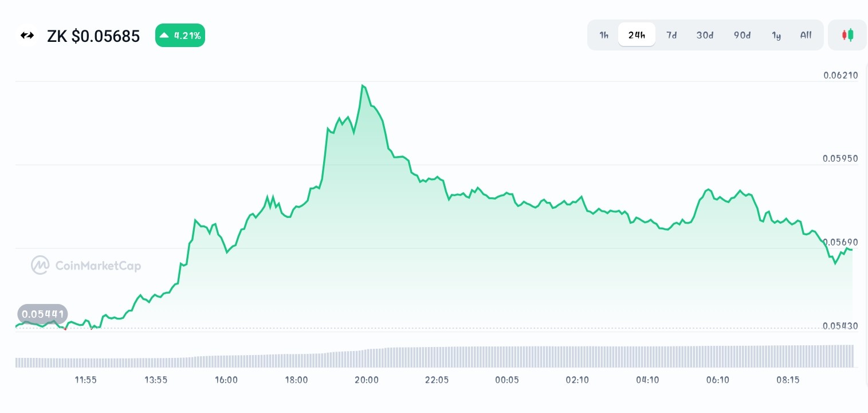Select the 30d time range
This screenshot has height=413, width=868.
[705, 35]
